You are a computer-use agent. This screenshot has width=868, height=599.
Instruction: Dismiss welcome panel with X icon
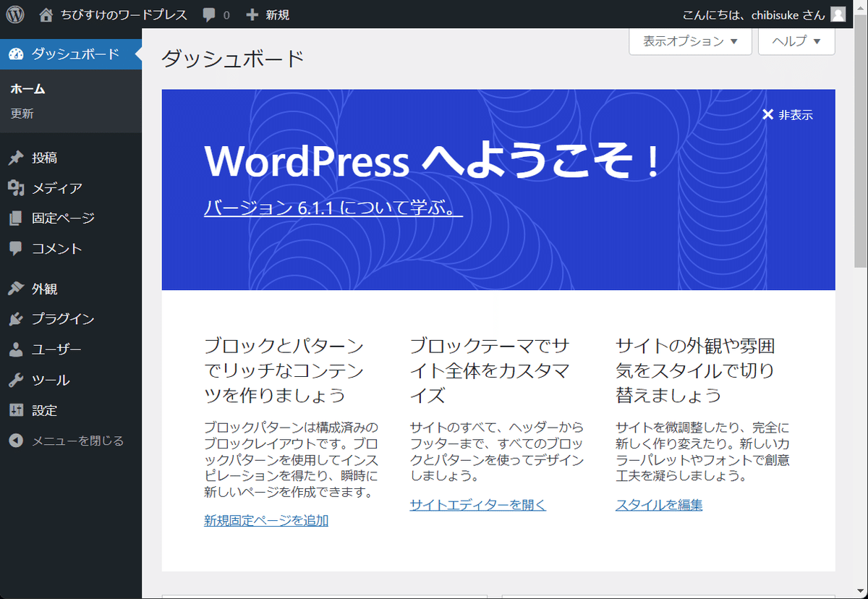click(768, 114)
